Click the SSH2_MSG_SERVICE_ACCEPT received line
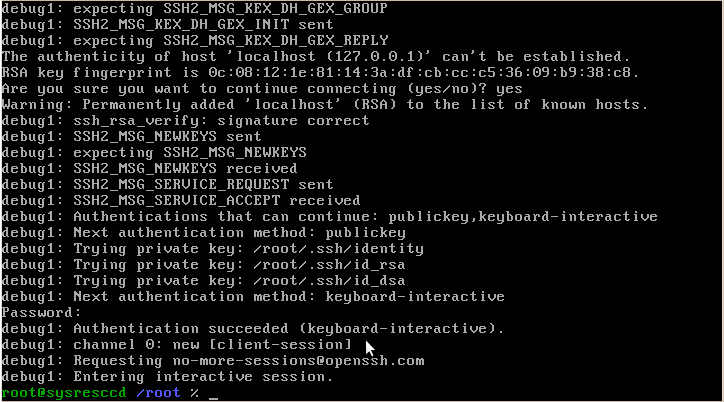This screenshot has height=402, width=724. click(x=181, y=200)
